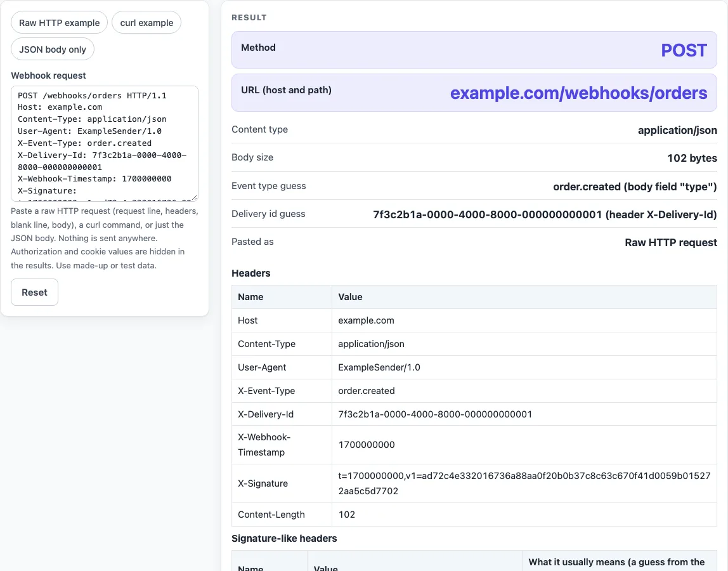
Task: Load the Raw HTTP example
Action: (59, 22)
